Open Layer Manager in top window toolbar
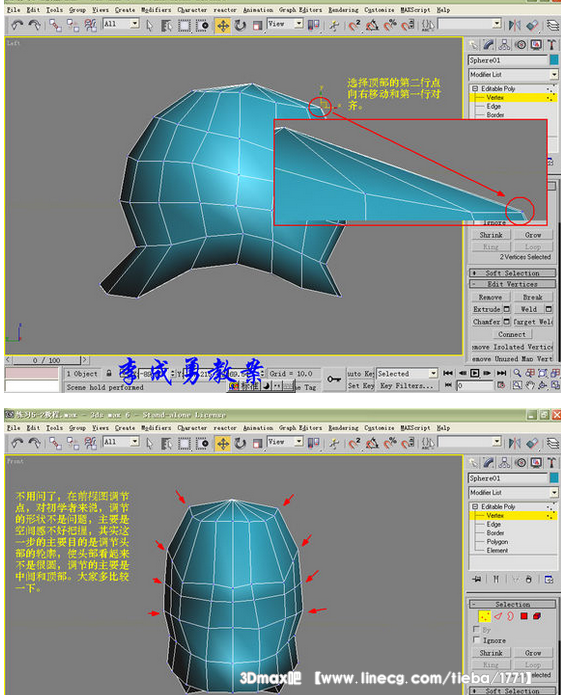This screenshot has height=695, width=561. click(x=553, y=25)
